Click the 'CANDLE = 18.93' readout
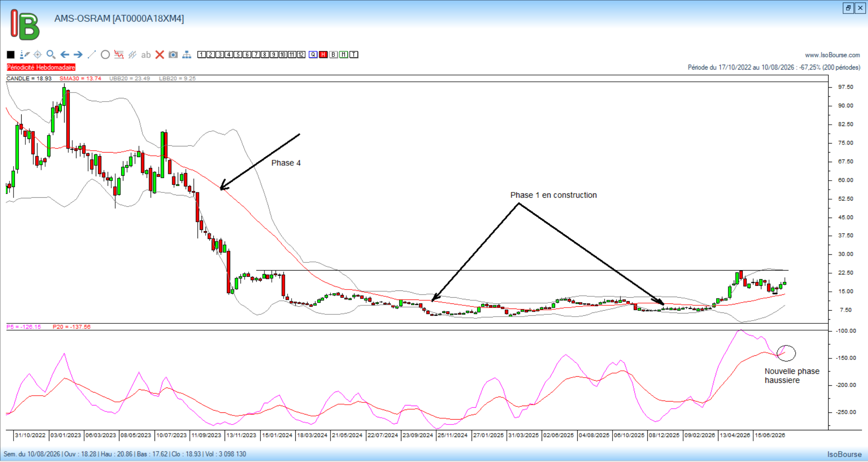The height and width of the screenshot is (462, 868). pos(29,79)
